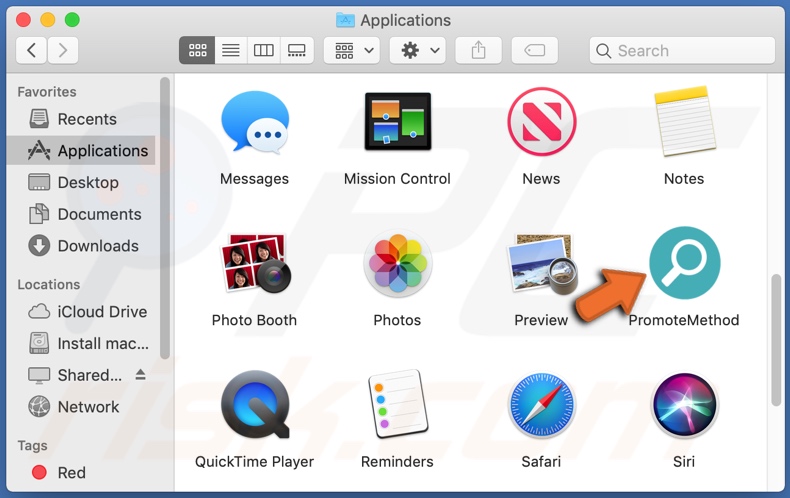Eject the Shared... volume
Viewport: 790px width, 498px height.
pos(141,375)
